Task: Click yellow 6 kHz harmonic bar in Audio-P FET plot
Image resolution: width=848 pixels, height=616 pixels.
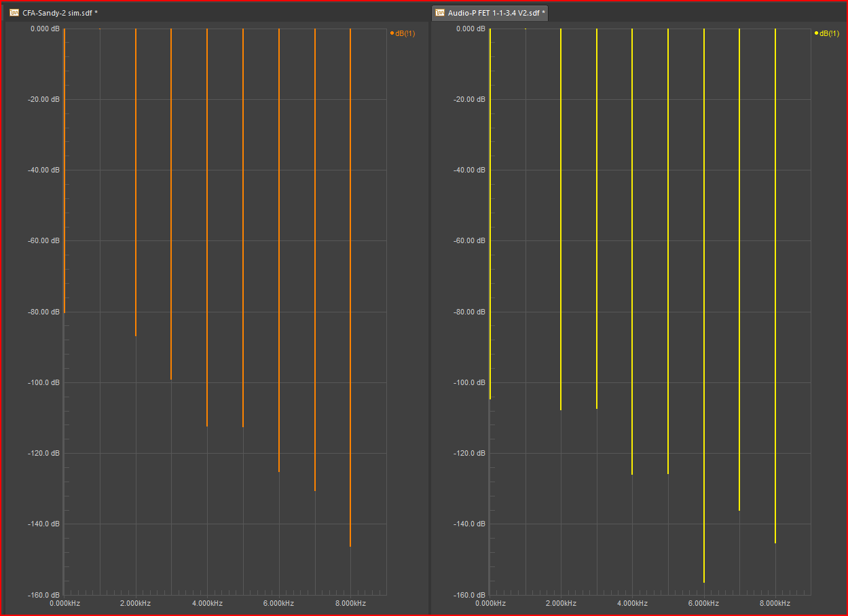Action: pyautogui.click(x=704, y=306)
